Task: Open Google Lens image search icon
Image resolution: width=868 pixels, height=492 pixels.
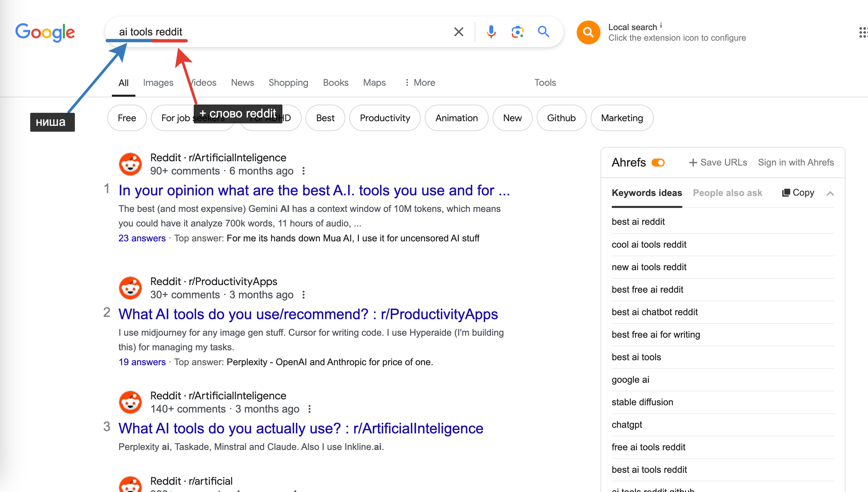Action: (517, 32)
